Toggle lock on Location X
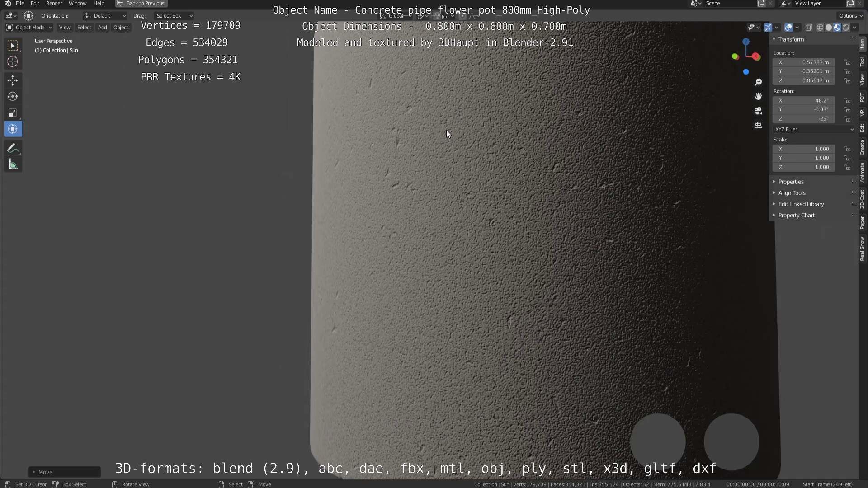The height and width of the screenshot is (488, 868). [848, 62]
